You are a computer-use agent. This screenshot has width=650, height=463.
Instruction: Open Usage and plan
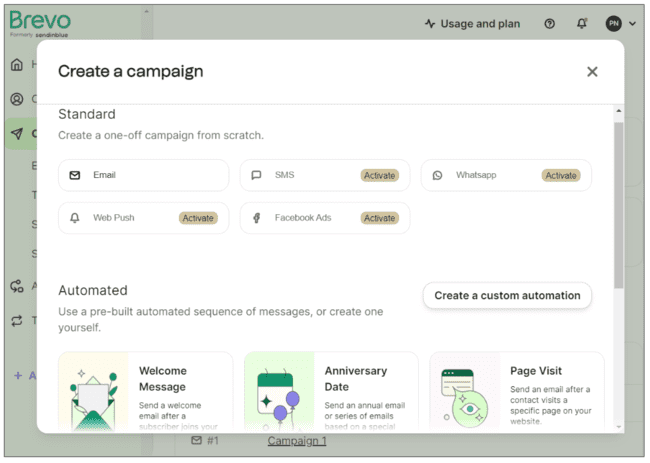click(472, 24)
